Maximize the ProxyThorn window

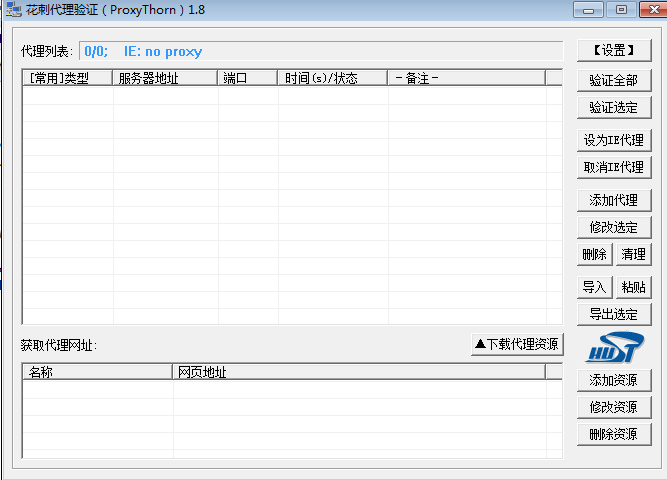[x=621, y=10]
